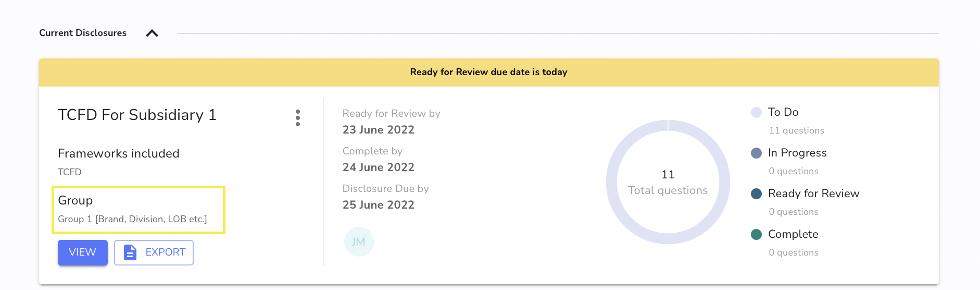Click the 11 Total questions label
This screenshot has width=980, height=290.
point(668,183)
